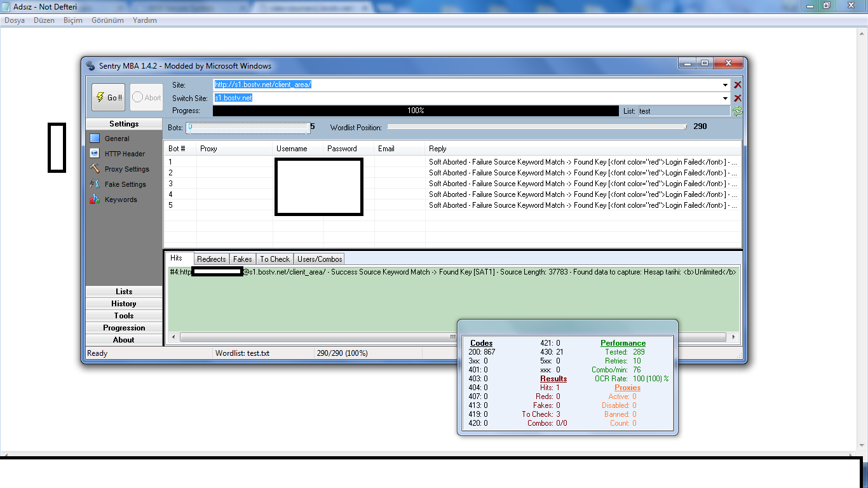The image size is (868, 488).
Task: Switch to the To Check tab
Action: tap(275, 259)
